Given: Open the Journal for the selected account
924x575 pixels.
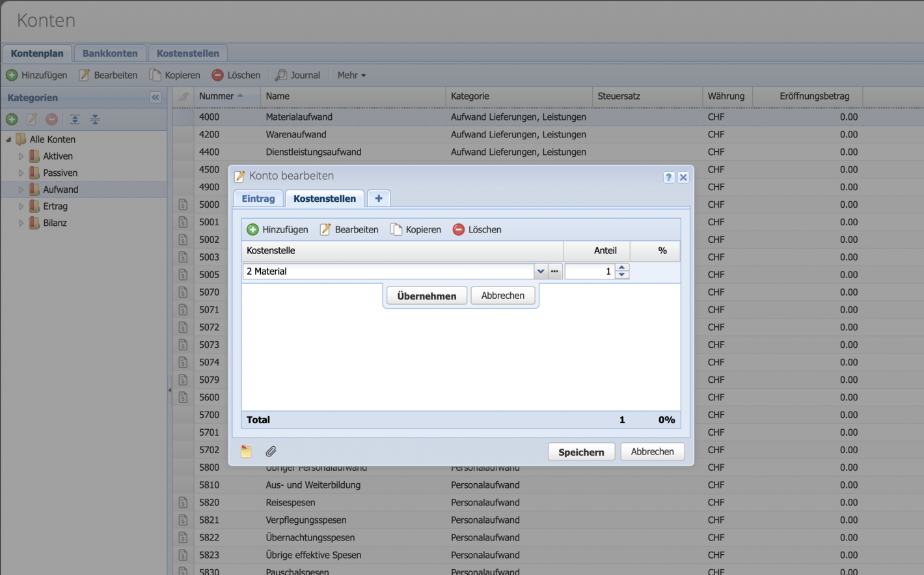Looking at the screenshot, I should pos(297,75).
